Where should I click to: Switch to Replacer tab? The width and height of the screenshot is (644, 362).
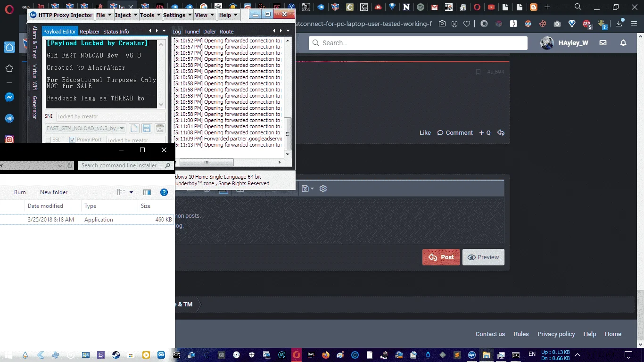tap(90, 32)
